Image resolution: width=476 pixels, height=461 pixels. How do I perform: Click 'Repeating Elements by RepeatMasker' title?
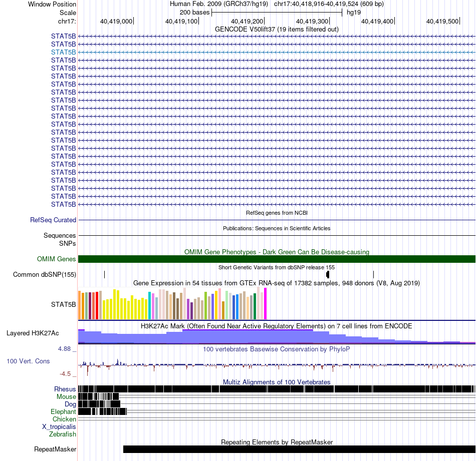tap(277, 442)
